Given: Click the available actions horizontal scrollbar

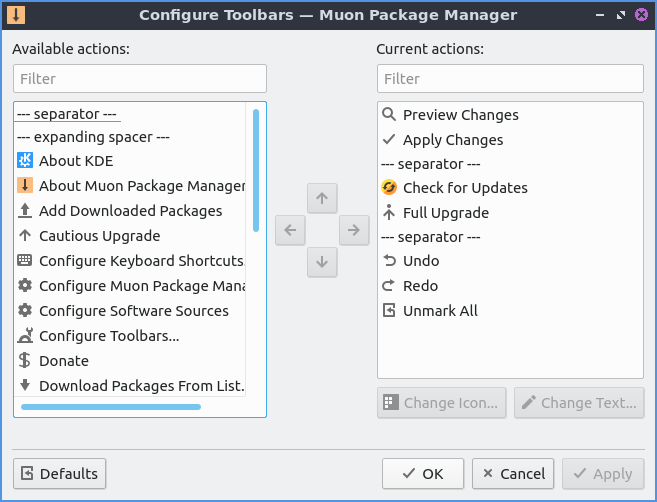Looking at the screenshot, I should 110,407.
